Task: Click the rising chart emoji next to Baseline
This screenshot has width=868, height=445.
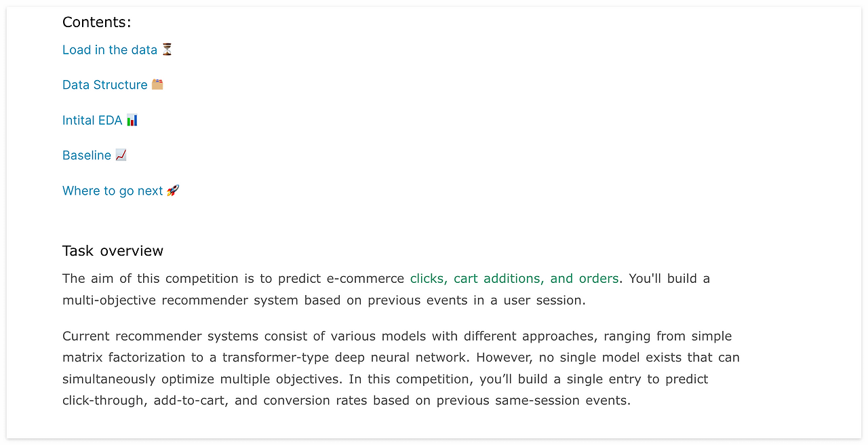Action: tap(121, 155)
